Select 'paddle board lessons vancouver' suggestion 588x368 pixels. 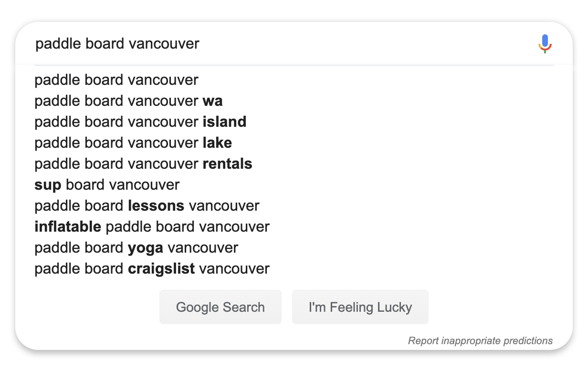147,205
